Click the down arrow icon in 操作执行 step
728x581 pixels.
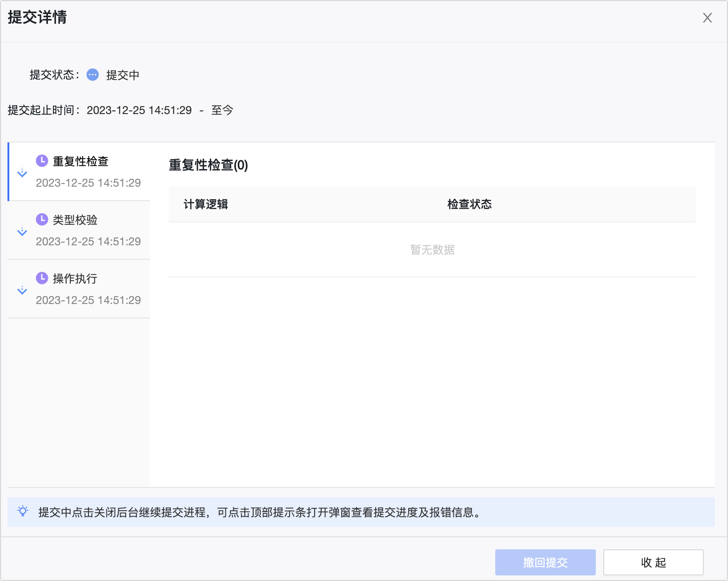click(22, 290)
